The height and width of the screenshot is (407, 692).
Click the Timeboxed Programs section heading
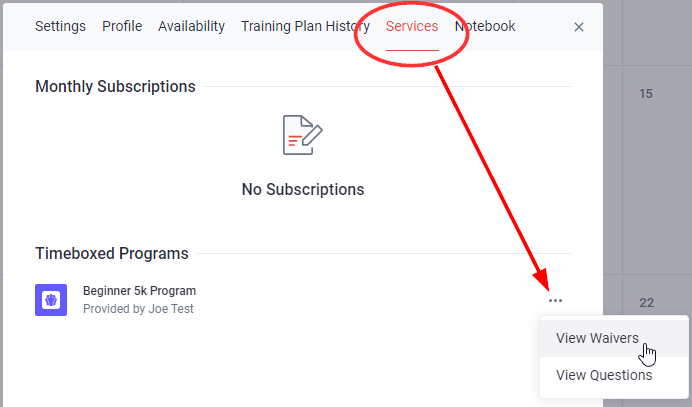[x=112, y=254]
